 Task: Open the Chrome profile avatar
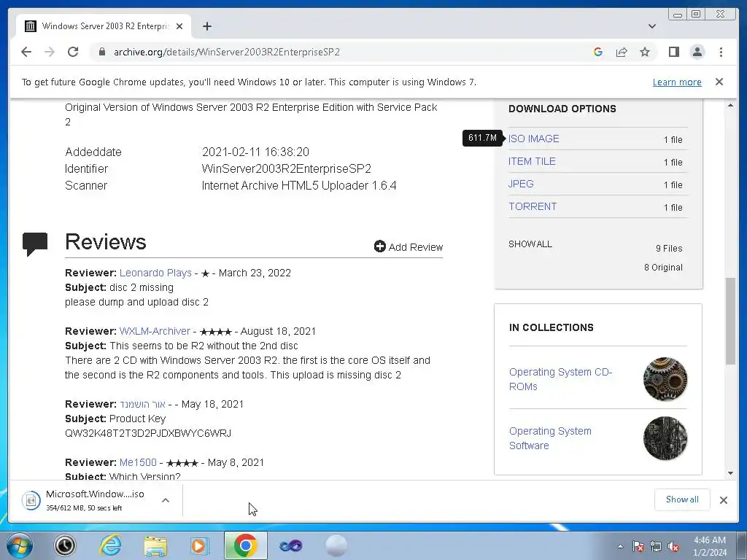[697, 52]
